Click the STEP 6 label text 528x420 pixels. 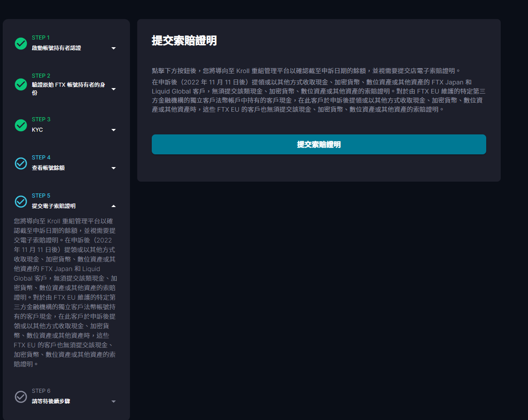41,391
